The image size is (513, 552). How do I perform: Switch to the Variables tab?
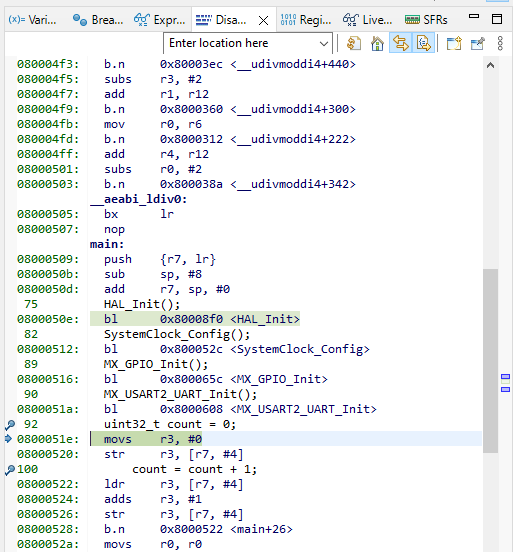tap(32, 20)
